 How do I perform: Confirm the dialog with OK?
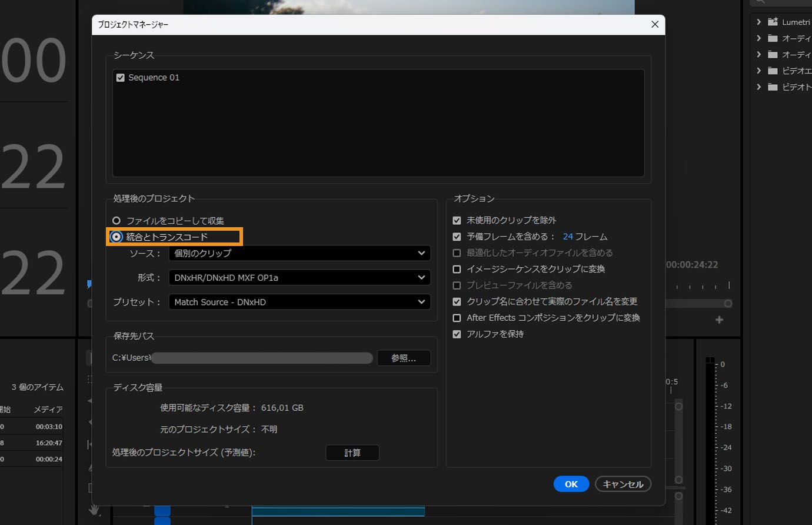point(571,484)
